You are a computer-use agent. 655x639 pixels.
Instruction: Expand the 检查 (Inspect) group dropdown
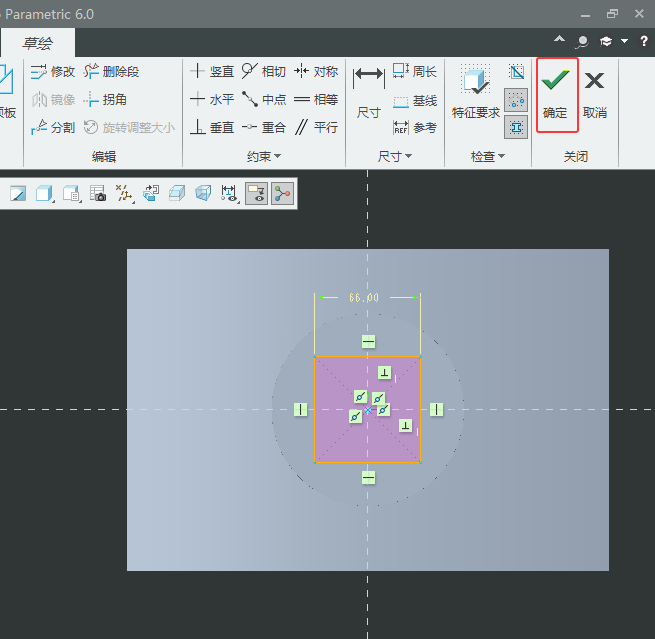pos(488,157)
